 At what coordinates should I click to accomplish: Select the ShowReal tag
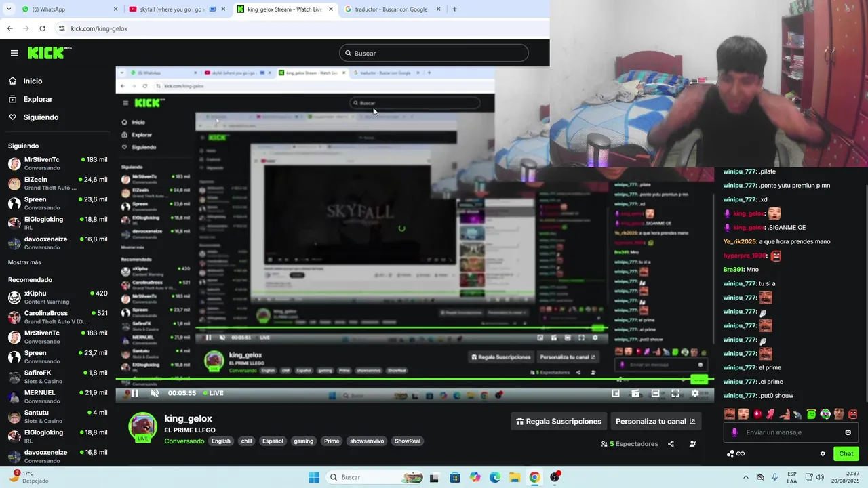coord(408,441)
